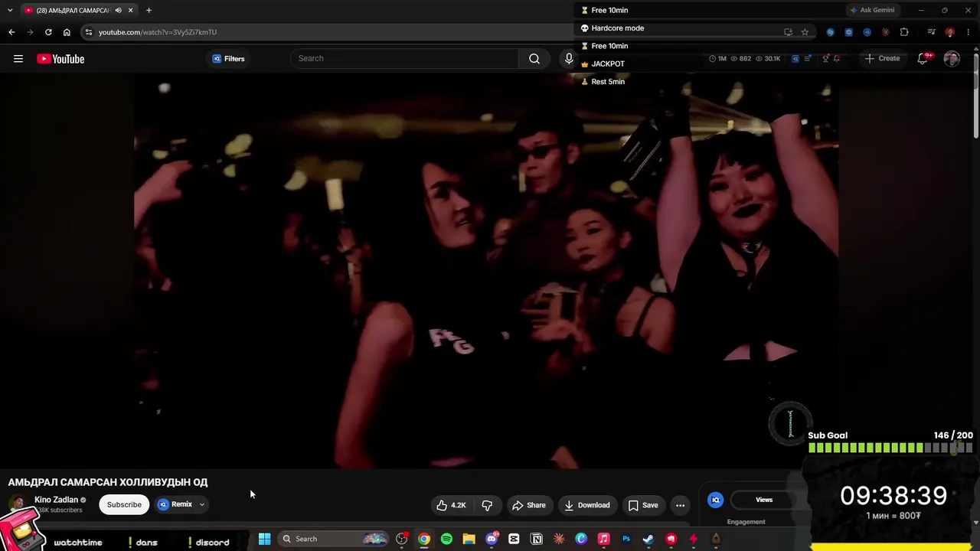Viewport: 980px width, 551px height.
Task: Expand the Remix dropdown arrow
Action: pos(202,504)
